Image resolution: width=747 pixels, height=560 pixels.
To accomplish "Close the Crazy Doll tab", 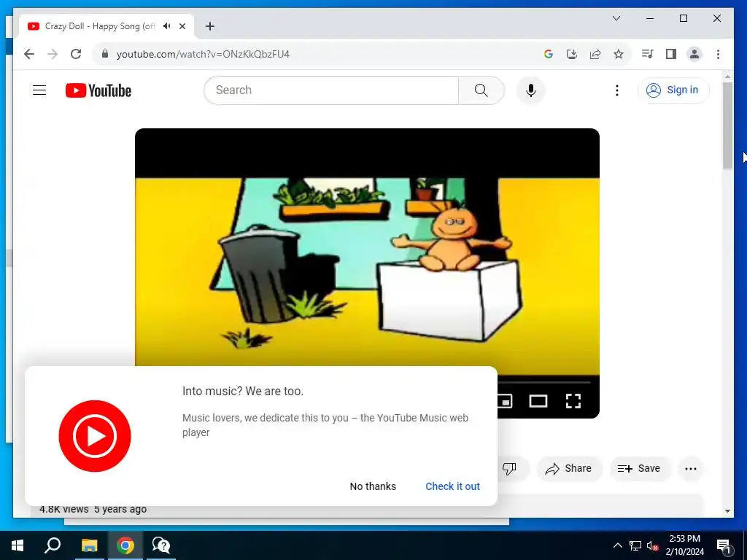I will point(182,26).
